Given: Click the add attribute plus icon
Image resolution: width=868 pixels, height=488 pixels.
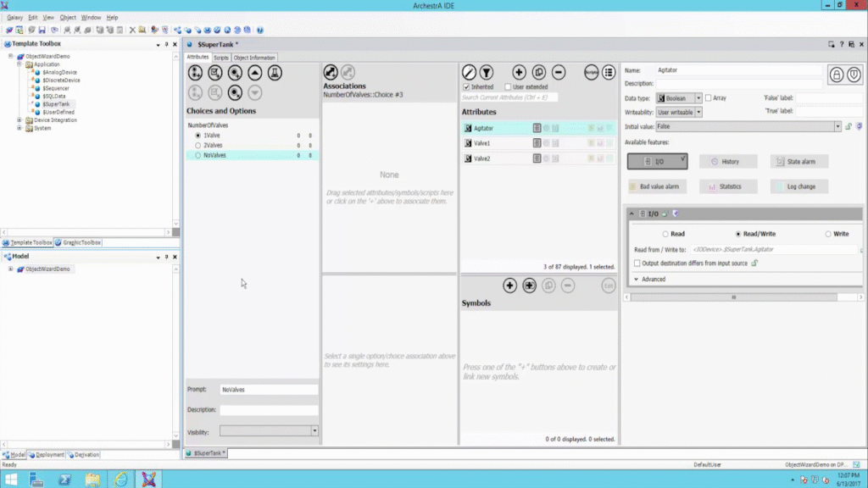Looking at the screenshot, I should [x=519, y=73].
